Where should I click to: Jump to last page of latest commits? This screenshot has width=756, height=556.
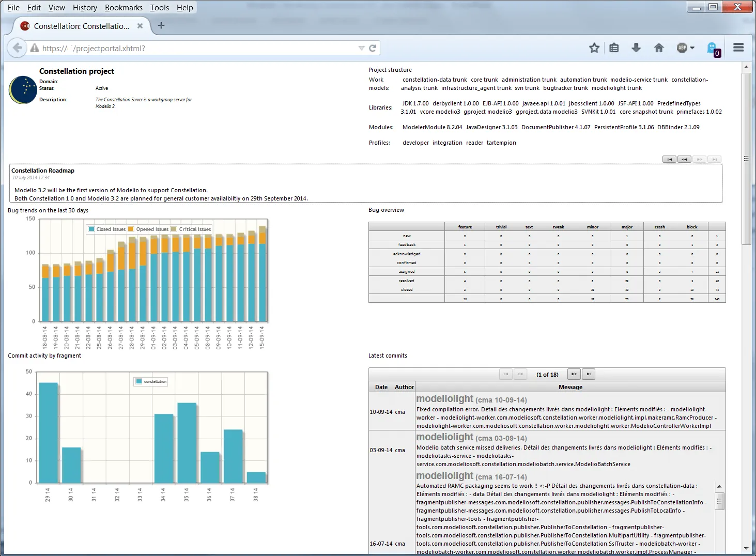589,374
